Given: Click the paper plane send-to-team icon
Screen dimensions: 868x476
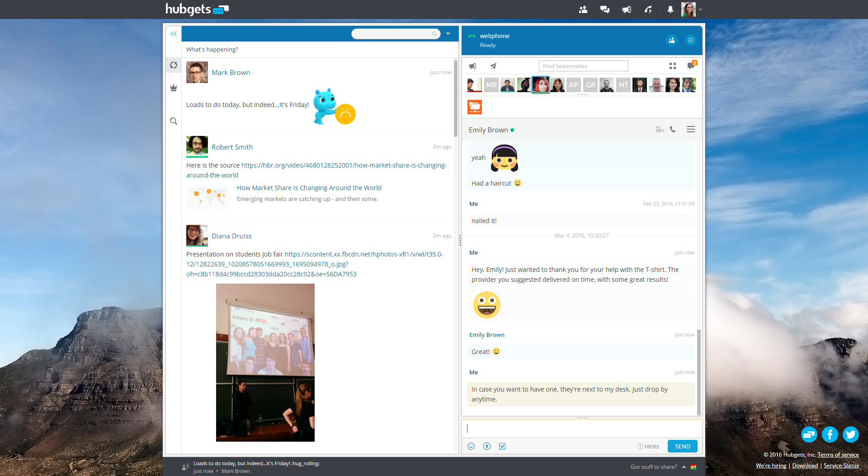Looking at the screenshot, I should point(493,66).
